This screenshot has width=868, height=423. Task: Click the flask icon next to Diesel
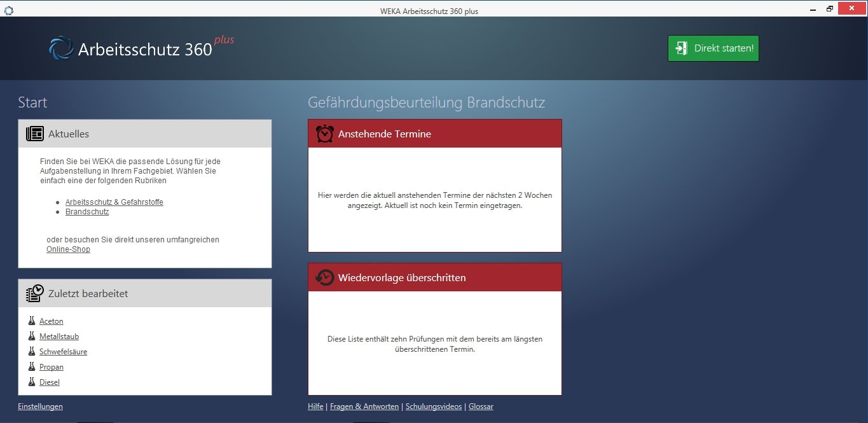[x=32, y=382]
